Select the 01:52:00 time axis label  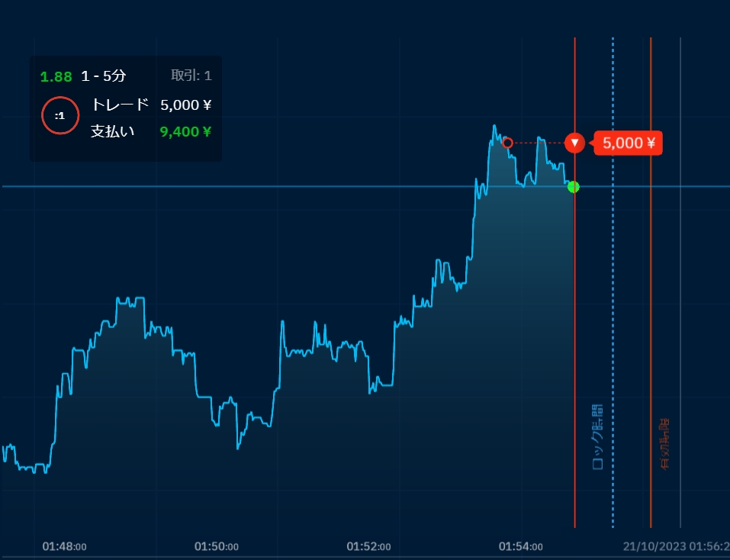(x=369, y=546)
